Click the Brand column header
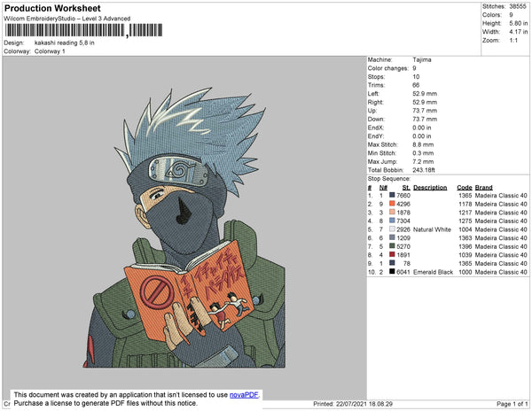 pos(483,188)
